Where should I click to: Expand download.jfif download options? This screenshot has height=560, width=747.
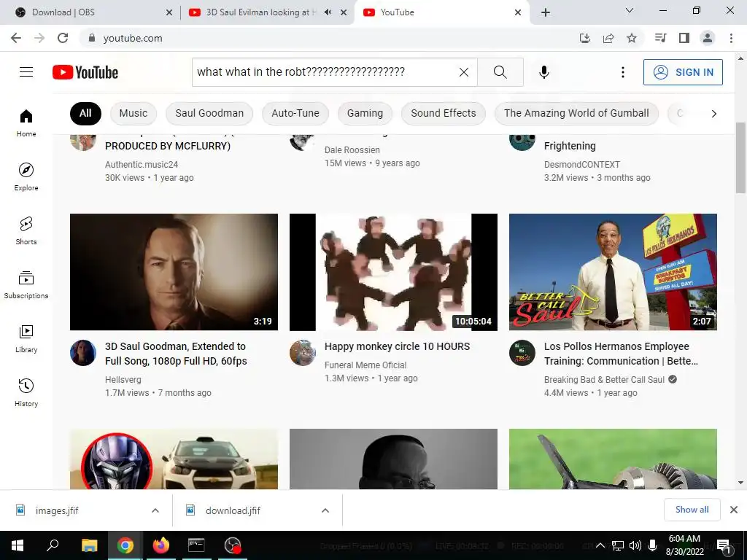pyautogui.click(x=325, y=510)
